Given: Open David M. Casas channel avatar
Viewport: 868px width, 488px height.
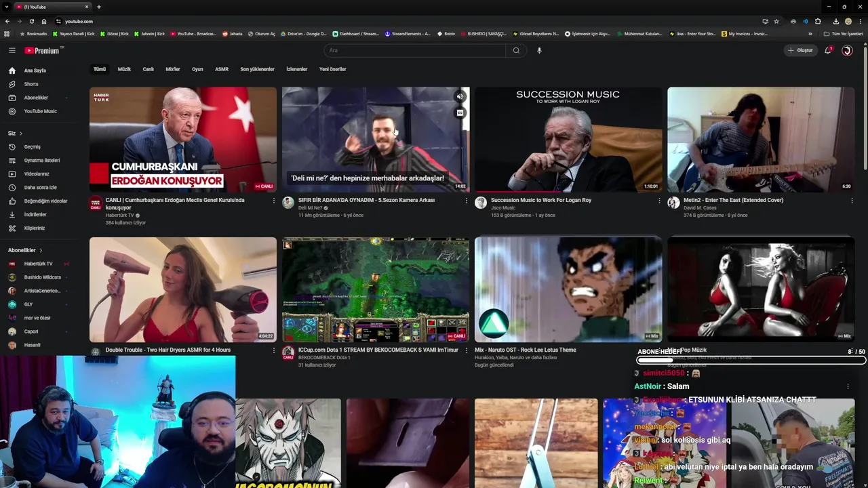Looking at the screenshot, I should pyautogui.click(x=673, y=203).
